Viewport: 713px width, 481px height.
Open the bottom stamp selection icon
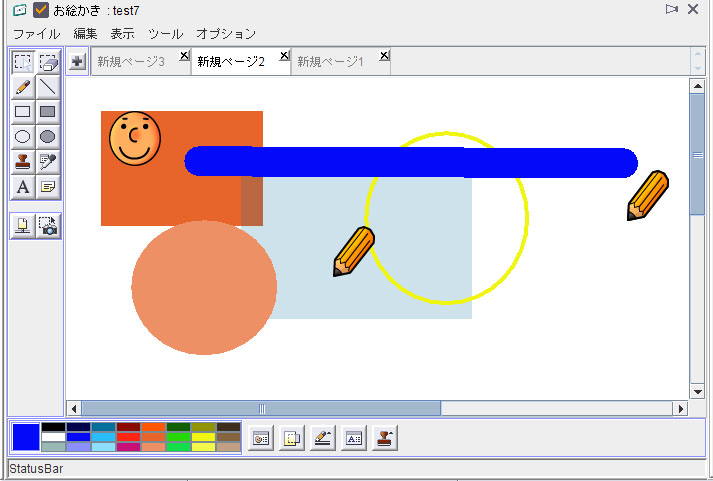385,438
